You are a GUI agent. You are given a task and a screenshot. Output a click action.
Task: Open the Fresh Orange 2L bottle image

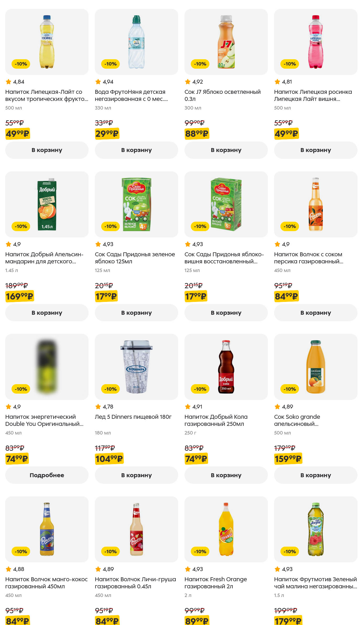[x=226, y=529]
